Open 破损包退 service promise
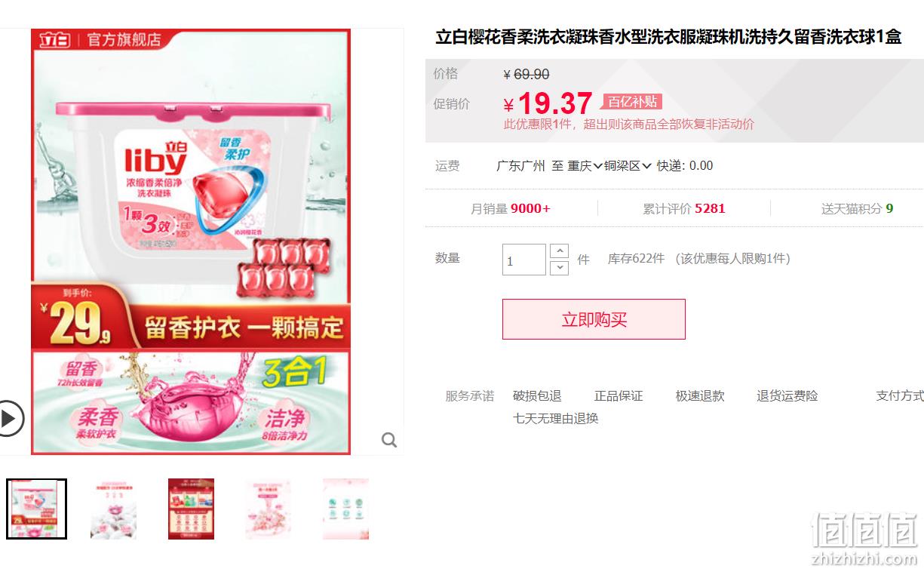This screenshot has width=924, height=572. [x=537, y=396]
